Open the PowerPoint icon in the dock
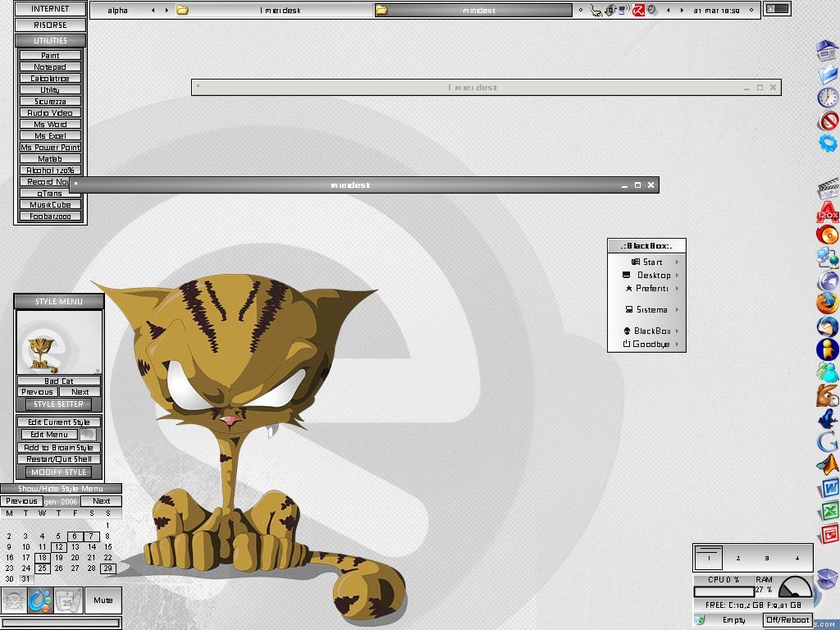 (829, 534)
